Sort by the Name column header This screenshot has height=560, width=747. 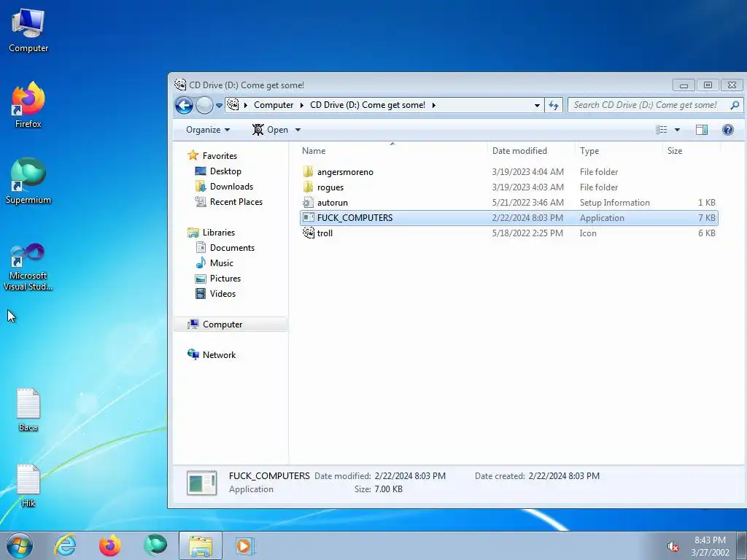393,150
